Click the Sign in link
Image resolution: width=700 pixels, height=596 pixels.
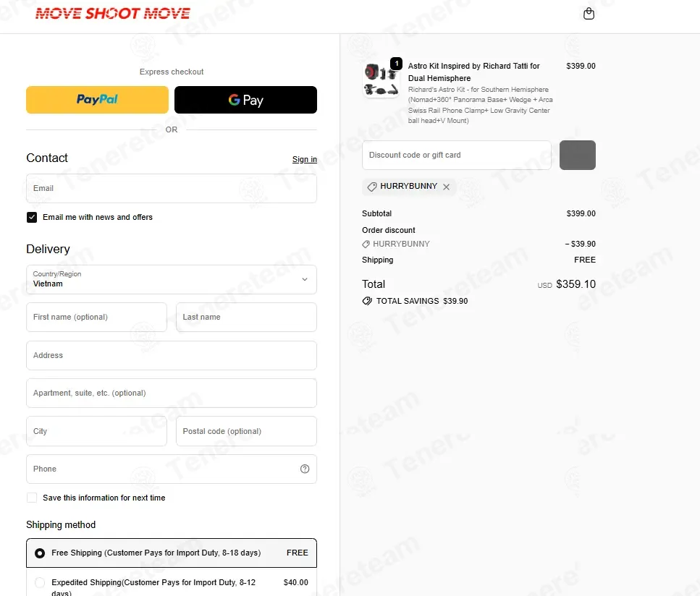305,159
